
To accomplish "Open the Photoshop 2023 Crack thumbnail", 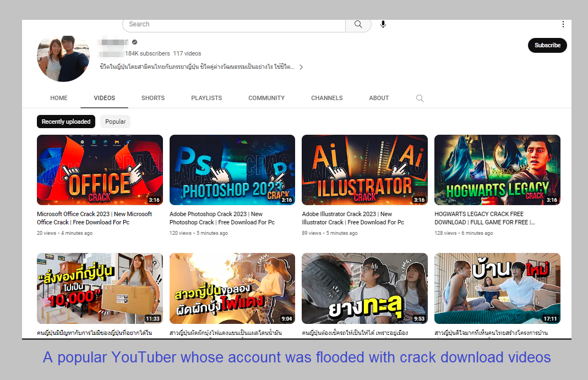I will click(232, 170).
